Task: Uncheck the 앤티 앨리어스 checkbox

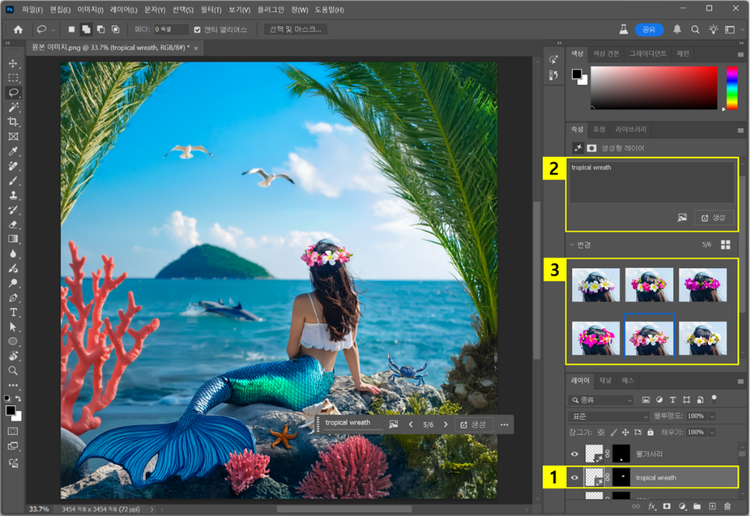Action: pos(197,30)
